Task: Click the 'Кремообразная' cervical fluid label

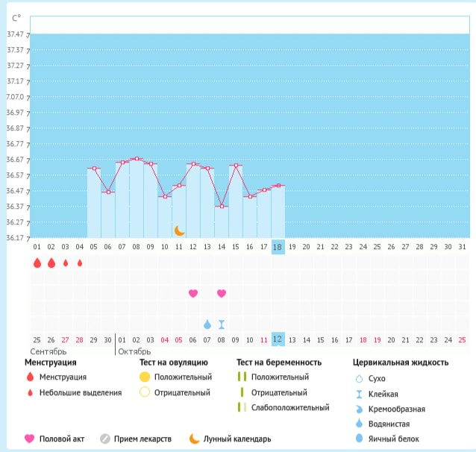Action: point(399,409)
